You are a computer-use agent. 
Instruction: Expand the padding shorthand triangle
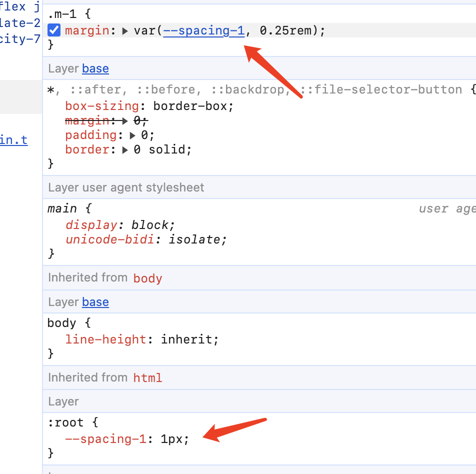tap(132, 135)
